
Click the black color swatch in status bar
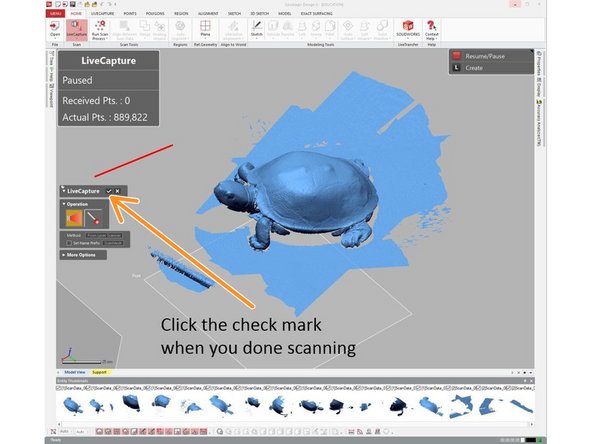[531, 440]
